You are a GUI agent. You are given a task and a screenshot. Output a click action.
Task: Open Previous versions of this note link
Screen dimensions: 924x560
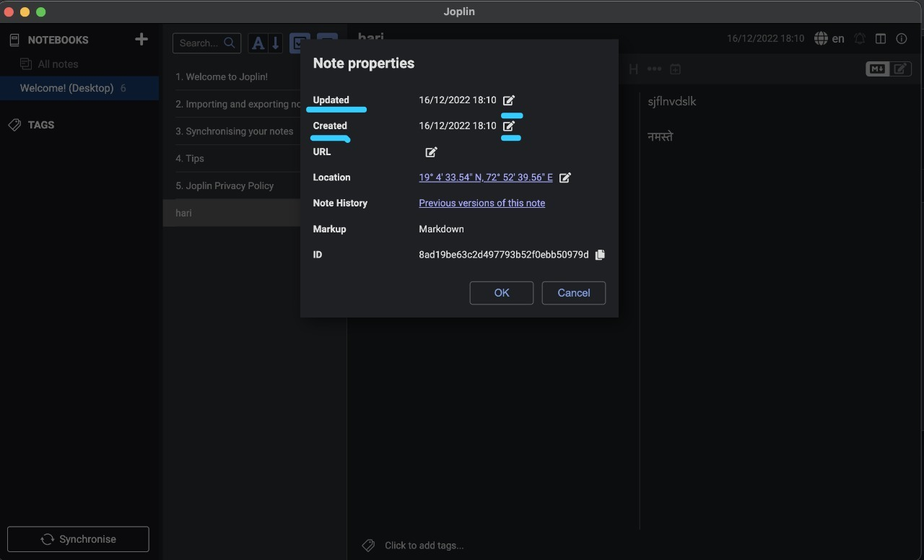pos(482,203)
